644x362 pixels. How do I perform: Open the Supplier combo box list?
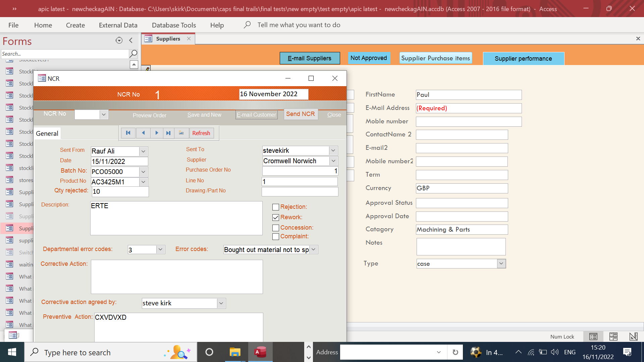click(333, 161)
